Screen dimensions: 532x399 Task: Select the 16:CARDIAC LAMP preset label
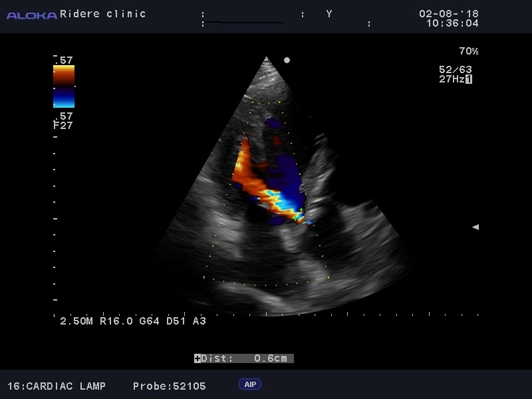(57, 386)
